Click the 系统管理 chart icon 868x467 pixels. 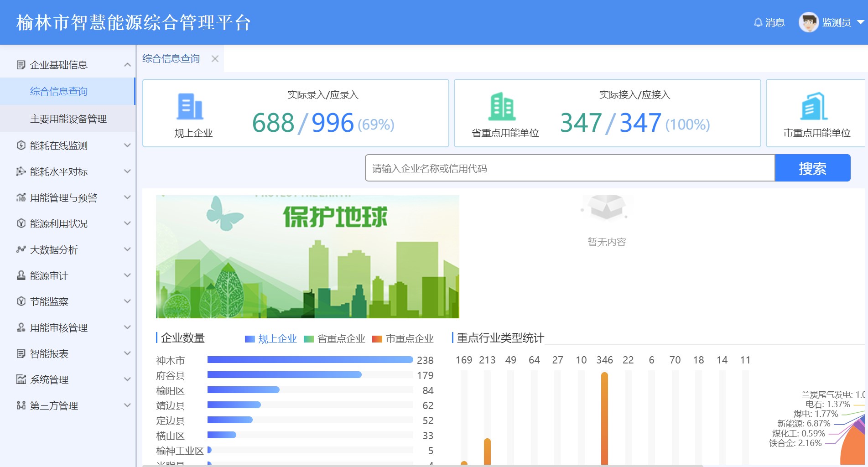(x=21, y=379)
